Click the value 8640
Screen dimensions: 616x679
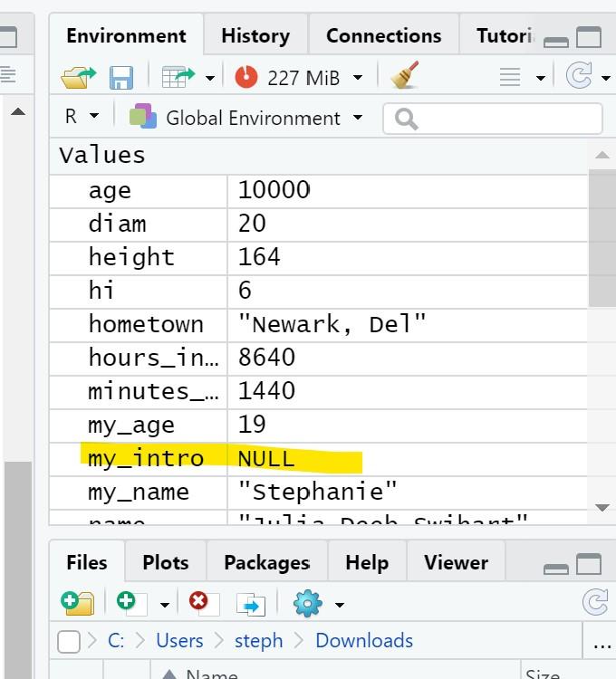click(x=266, y=358)
